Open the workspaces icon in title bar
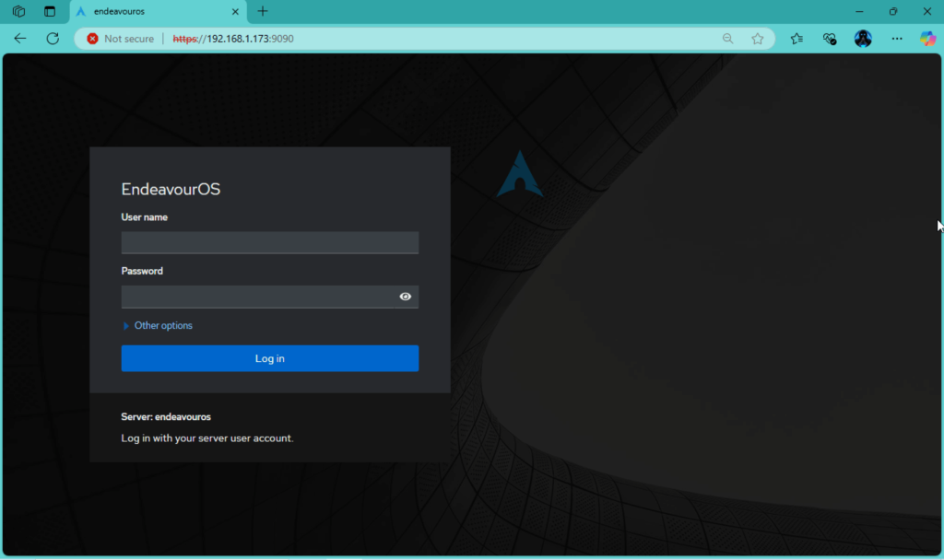944x560 pixels. 18,11
